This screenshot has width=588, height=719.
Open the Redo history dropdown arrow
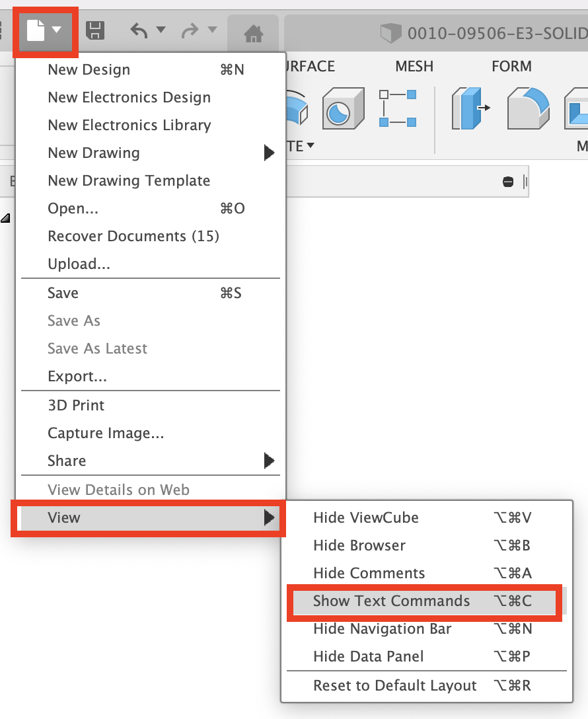tap(211, 30)
